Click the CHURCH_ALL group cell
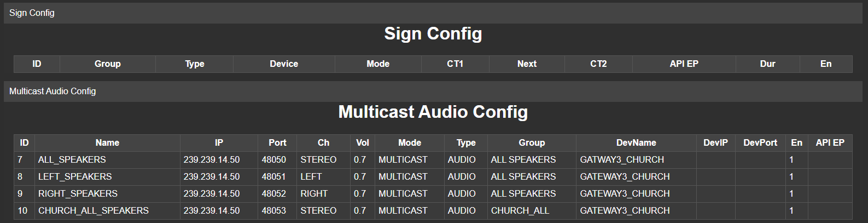 point(520,211)
